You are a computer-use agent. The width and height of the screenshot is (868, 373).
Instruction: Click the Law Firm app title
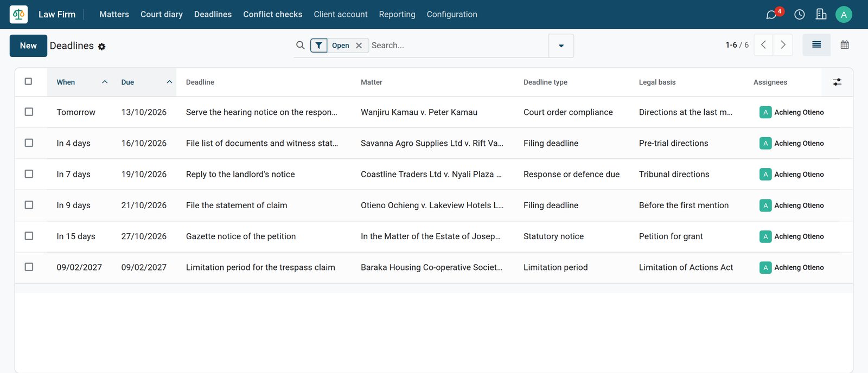[x=57, y=14]
